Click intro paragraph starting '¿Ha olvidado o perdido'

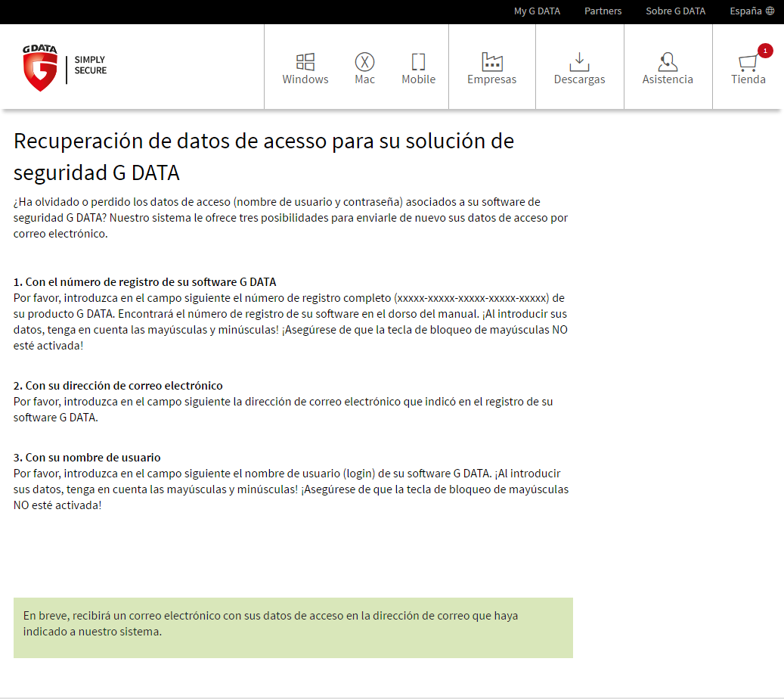(290, 218)
